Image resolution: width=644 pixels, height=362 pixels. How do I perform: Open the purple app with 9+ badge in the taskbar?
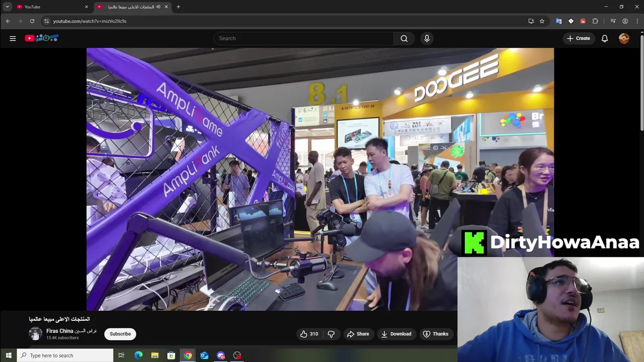pyautogui.click(x=221, y=355)
